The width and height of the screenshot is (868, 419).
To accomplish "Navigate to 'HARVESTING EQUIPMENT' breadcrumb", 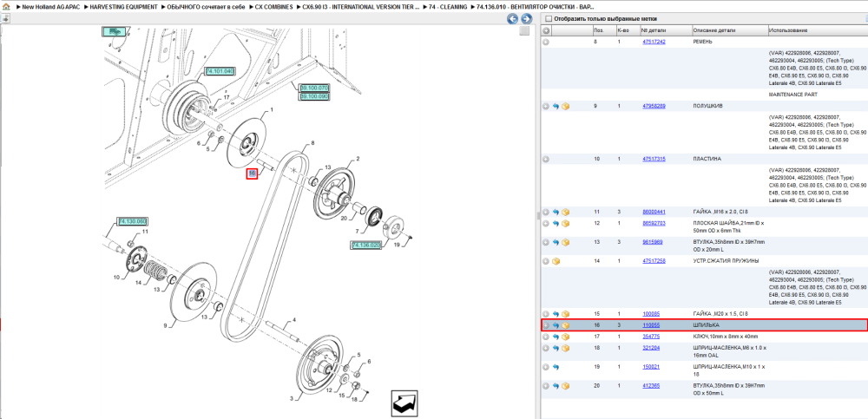I will point(123,7).
